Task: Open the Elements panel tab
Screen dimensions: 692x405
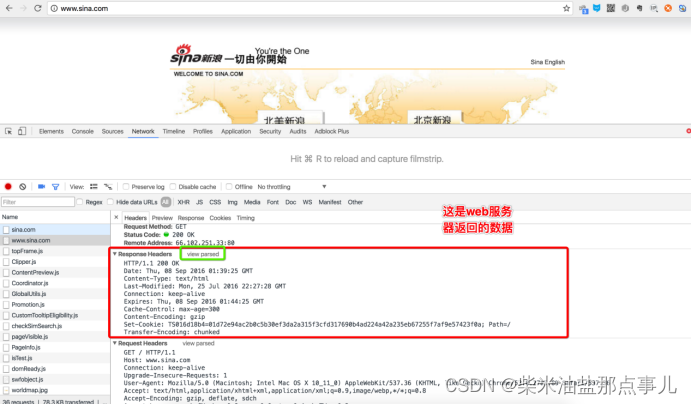Action: coord(51,131)
